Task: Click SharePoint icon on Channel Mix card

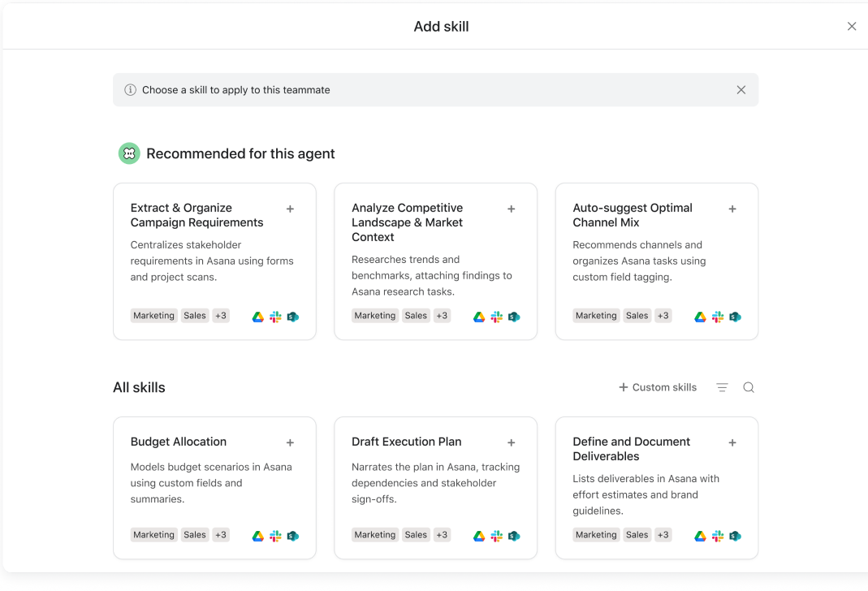Action: coord(735,317)
